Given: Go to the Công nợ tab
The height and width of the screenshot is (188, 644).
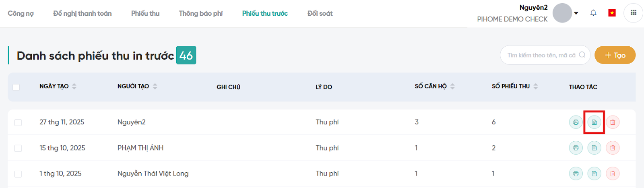Looking at the screenshot, I should click(x=21, y=13).
